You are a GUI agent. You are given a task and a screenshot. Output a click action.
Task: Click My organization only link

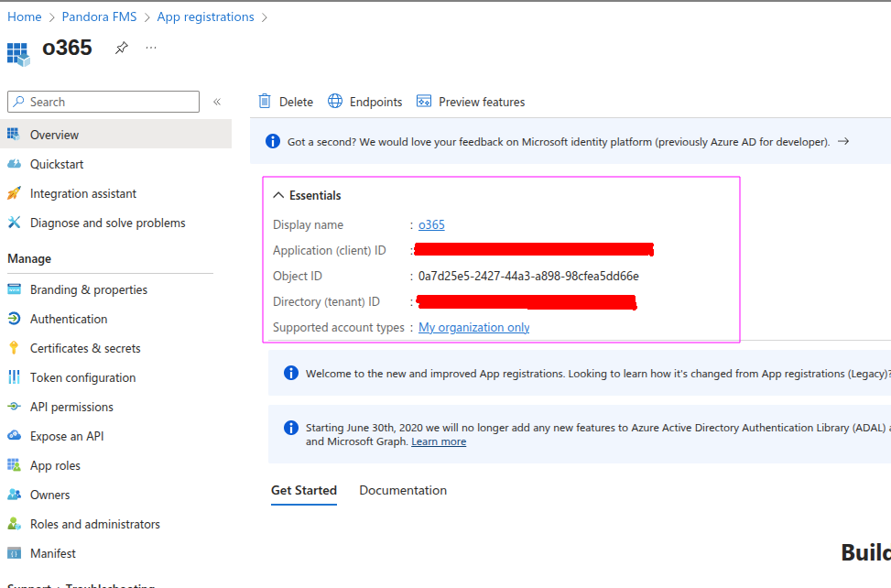tap(474, 327)
